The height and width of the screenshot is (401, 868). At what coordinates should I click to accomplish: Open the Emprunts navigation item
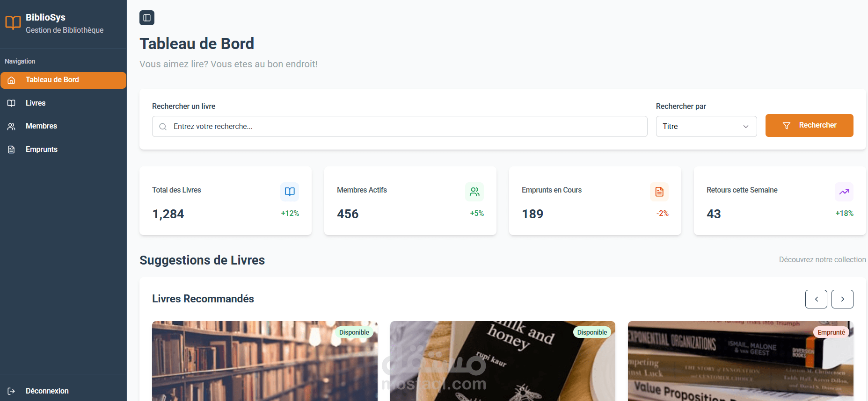[63, 150]
